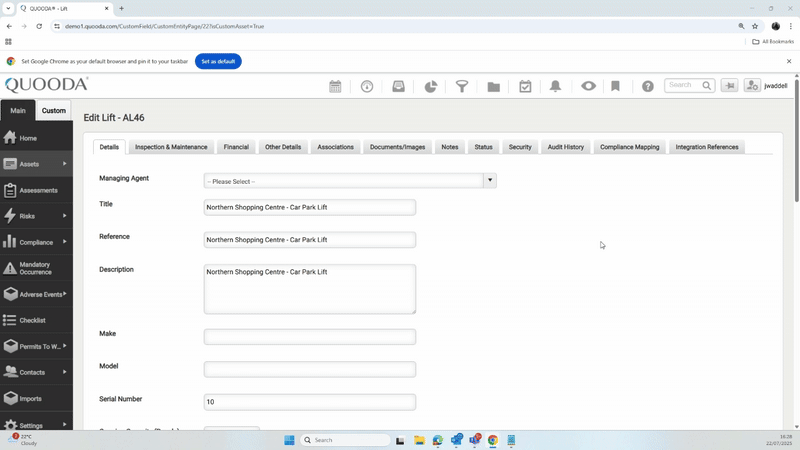Open the weather widget showing 22°C
Screen dimensions: 800x450
coord(23,440)
